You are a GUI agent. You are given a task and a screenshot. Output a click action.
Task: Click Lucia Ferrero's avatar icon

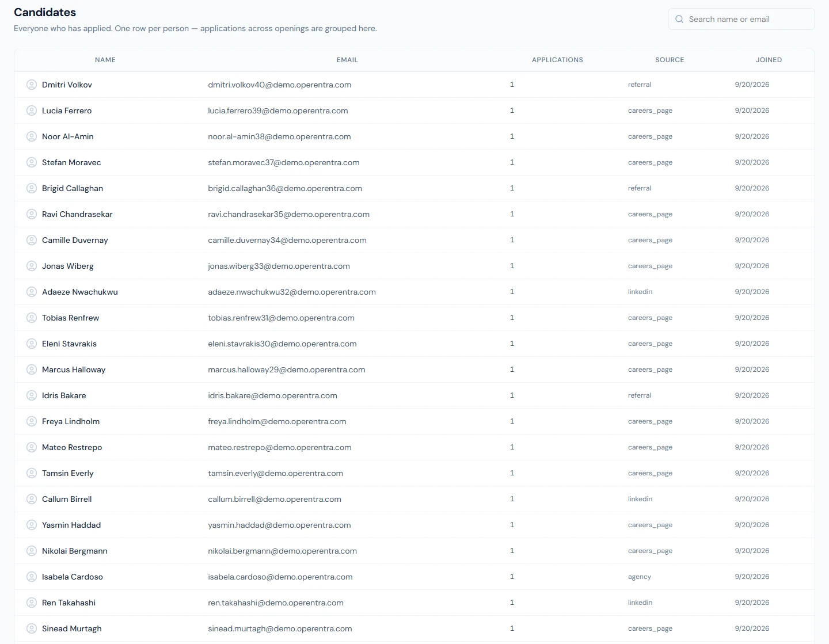(x=32, y=110)
